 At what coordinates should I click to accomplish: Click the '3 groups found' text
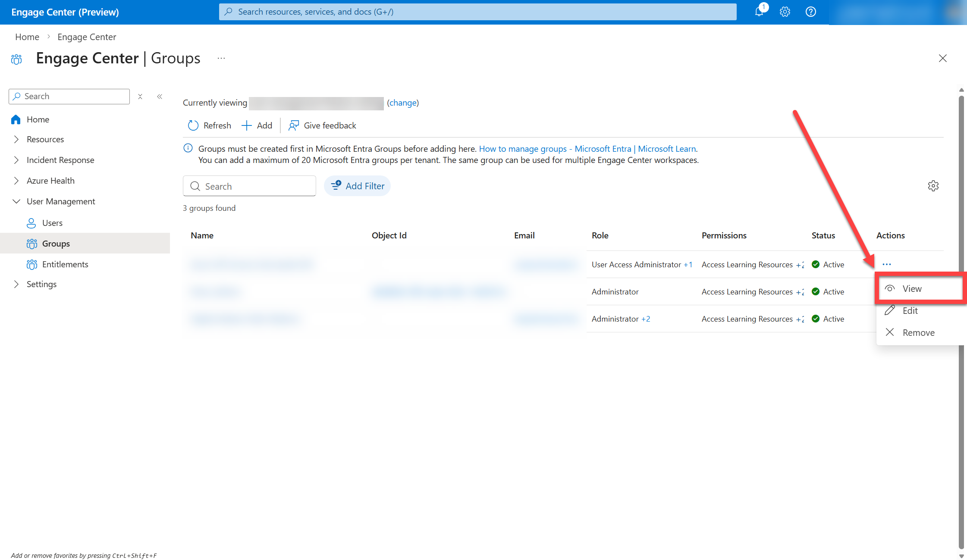(209, 208)
